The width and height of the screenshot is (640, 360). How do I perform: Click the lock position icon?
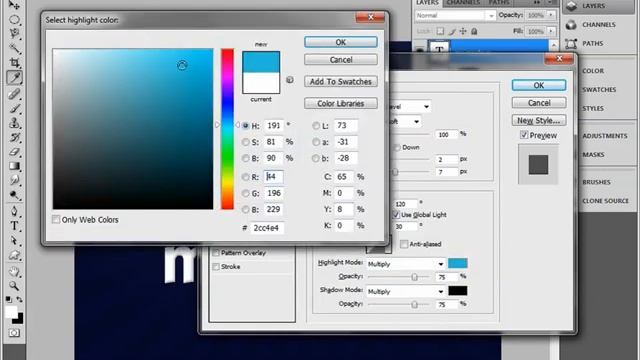pos(463,31)
